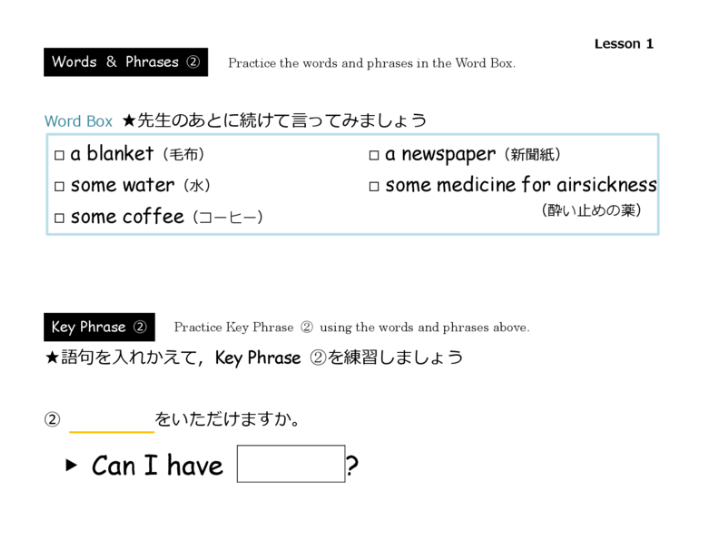Click the yellow underlined blank before をいただけますか
This screenshot has width=710, height=533.
point(111,420)
